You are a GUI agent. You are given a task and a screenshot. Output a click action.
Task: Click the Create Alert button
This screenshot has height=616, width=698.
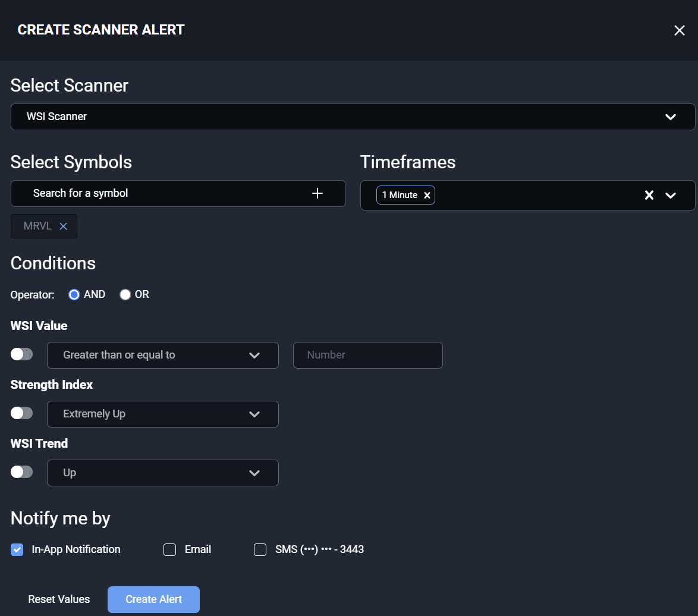[x=153, y=599]
